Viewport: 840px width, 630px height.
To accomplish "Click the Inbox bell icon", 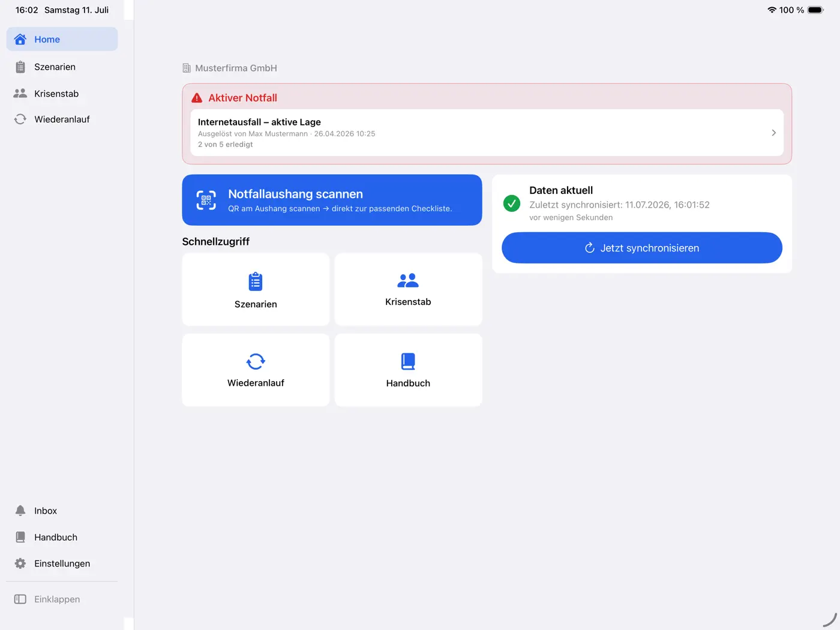I will pyautogui.click(x=20, y=511).
